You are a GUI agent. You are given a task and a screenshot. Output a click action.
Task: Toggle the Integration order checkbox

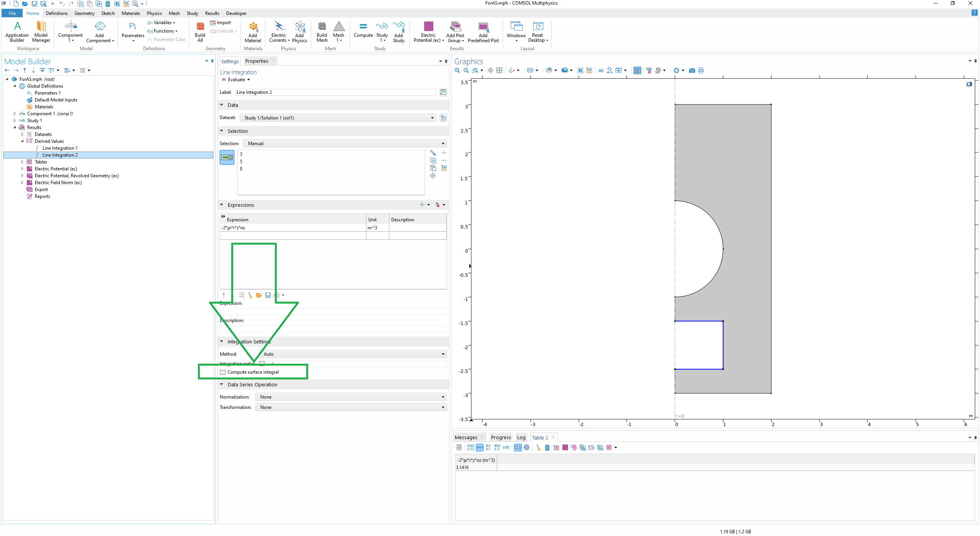point(262,363)
